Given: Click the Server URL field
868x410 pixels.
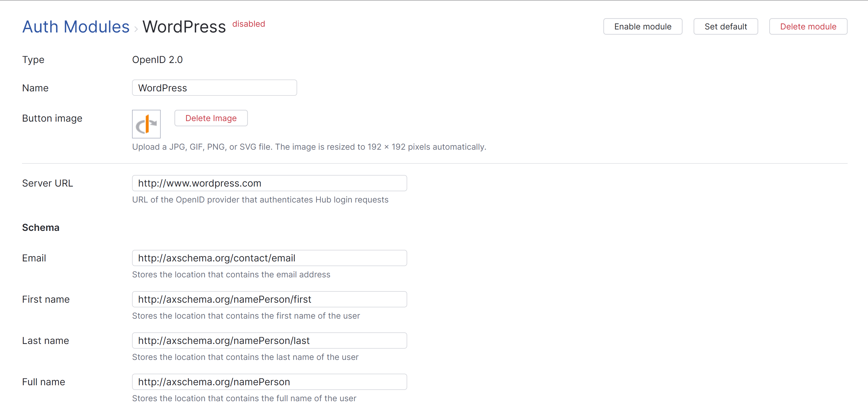Looking at the screenshot, I should 269,183.
